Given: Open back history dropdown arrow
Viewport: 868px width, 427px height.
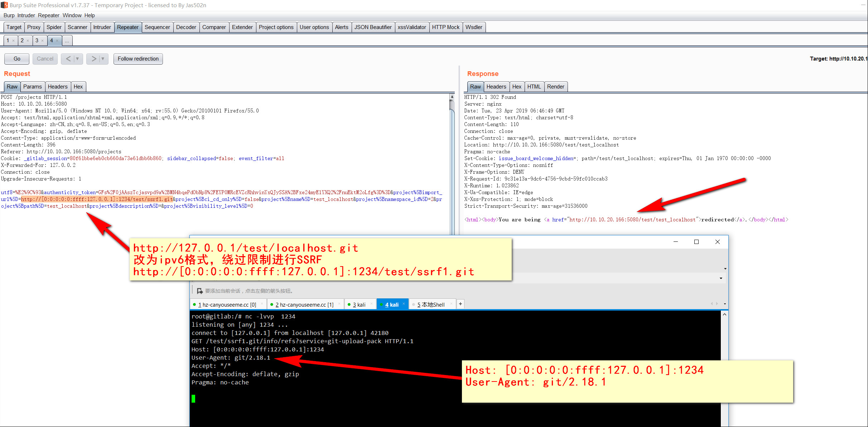Looking at the screenshot, I should (x=77, y=59).
